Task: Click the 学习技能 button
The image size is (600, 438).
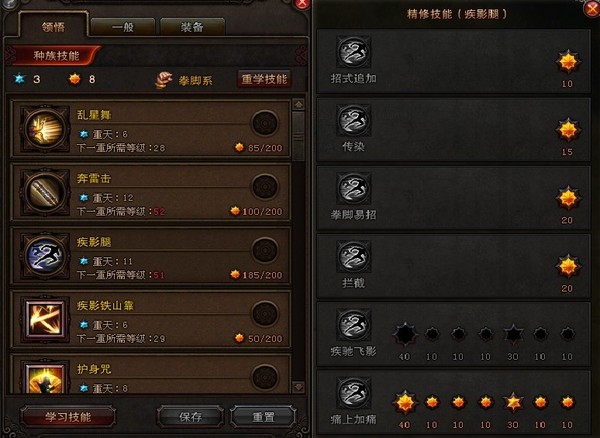Action: click(68, 417)
